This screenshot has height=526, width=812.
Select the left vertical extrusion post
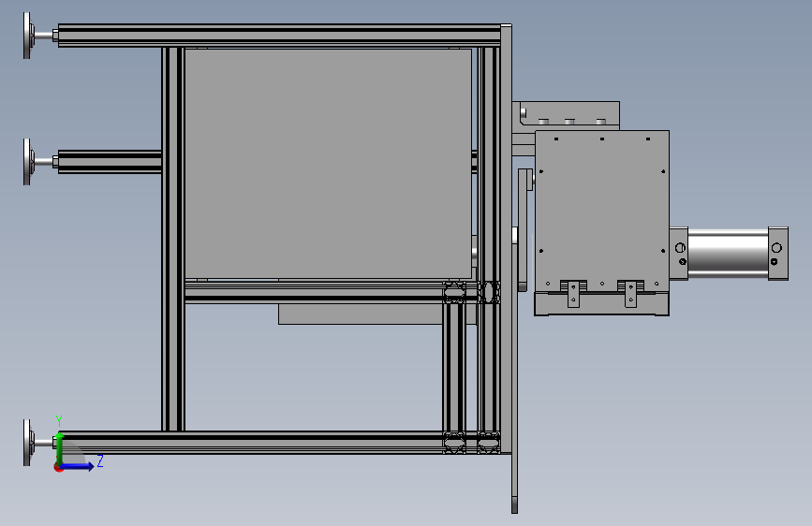[173, 240]
